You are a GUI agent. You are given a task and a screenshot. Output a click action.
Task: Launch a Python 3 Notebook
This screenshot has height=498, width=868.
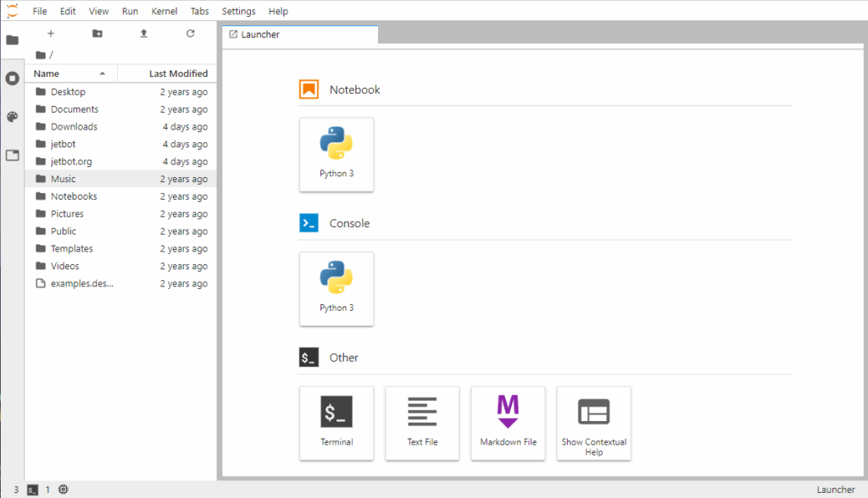pos(337,154)
